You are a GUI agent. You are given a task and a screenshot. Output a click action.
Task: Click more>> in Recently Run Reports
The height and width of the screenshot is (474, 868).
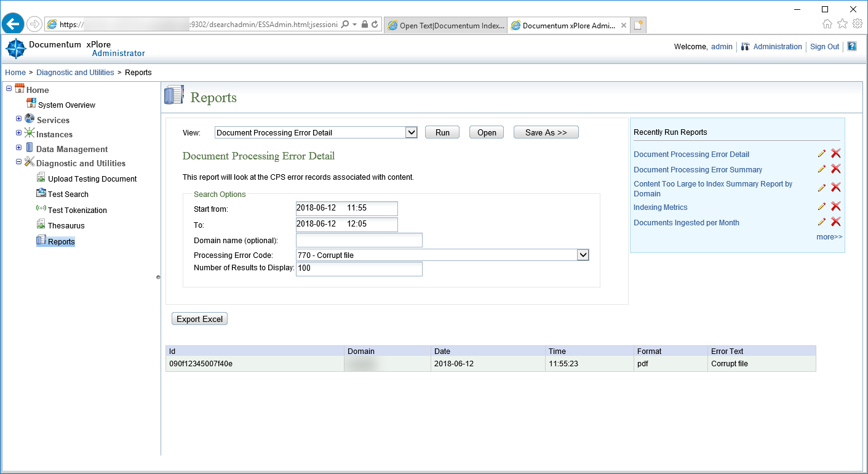[x=829, y=237]
